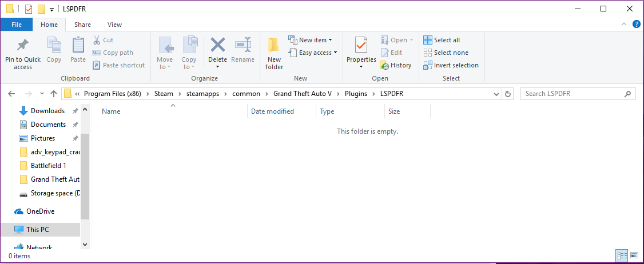This screenshot has width=644, height=264.
Task: Click the Paste clipboard icon
Action: [x=78, y=45]
